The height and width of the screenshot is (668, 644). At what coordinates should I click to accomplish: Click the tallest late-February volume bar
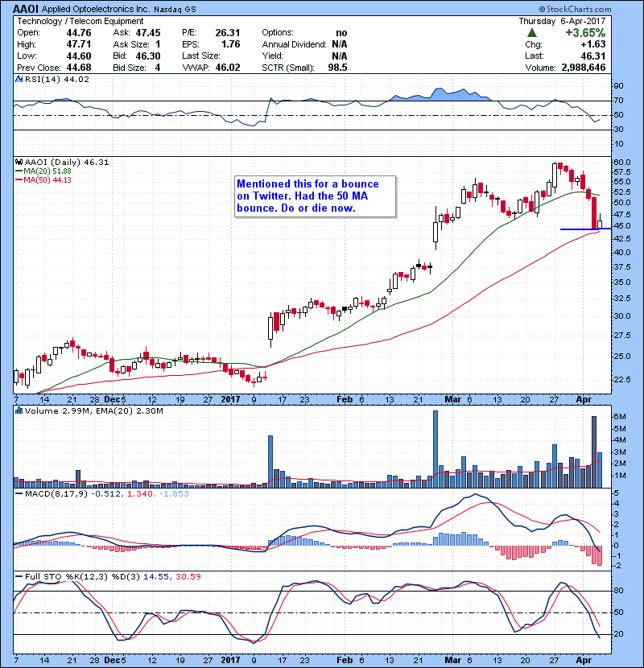(436, 449)
